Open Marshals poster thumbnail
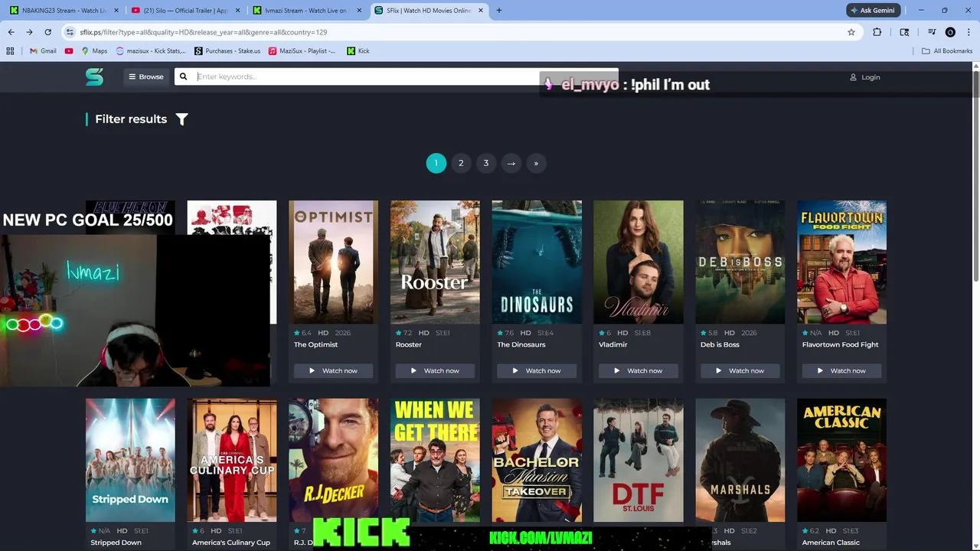The height and width of the screenshot is (551, 980). coord(740,460)
